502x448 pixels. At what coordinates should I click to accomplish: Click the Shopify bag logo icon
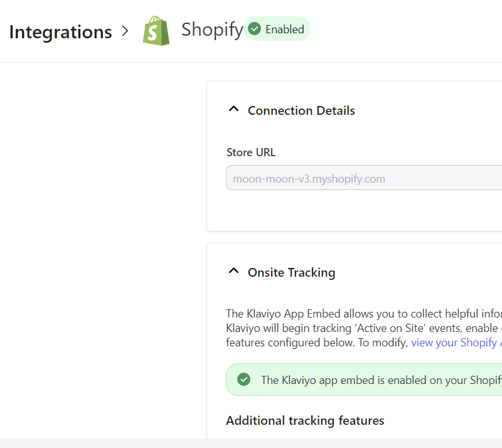[x=156, y=31]
